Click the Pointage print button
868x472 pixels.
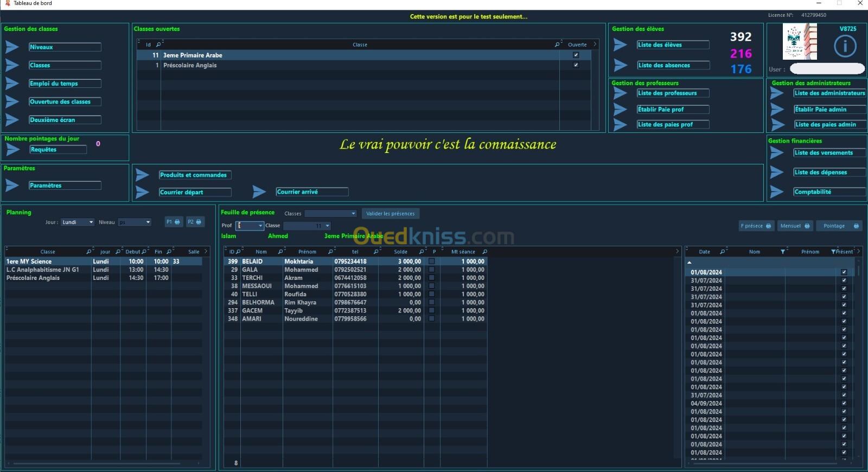click(840, 226)
